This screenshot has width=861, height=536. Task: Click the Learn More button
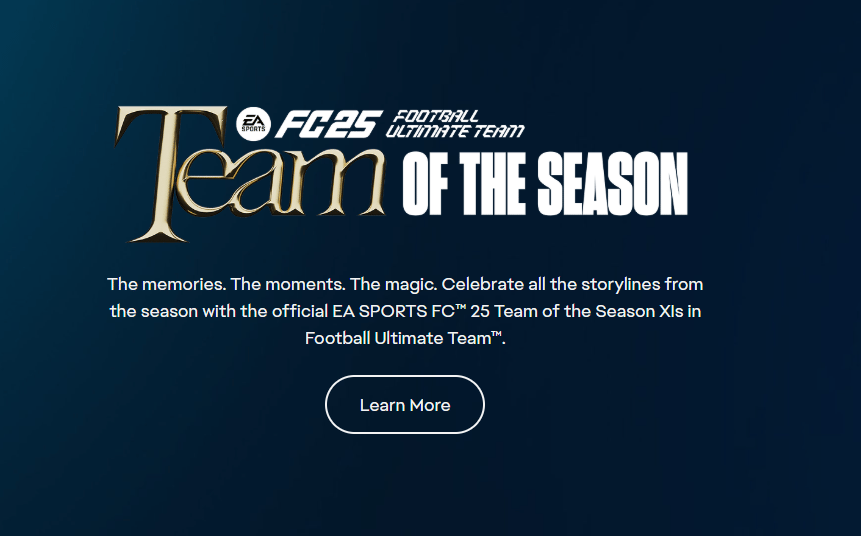[405, 405]
